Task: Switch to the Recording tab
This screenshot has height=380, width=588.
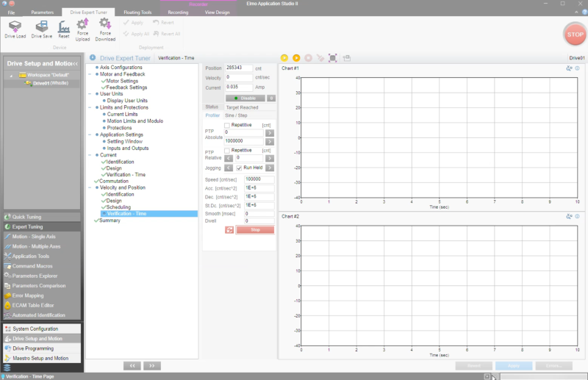Action: [178, 12]
